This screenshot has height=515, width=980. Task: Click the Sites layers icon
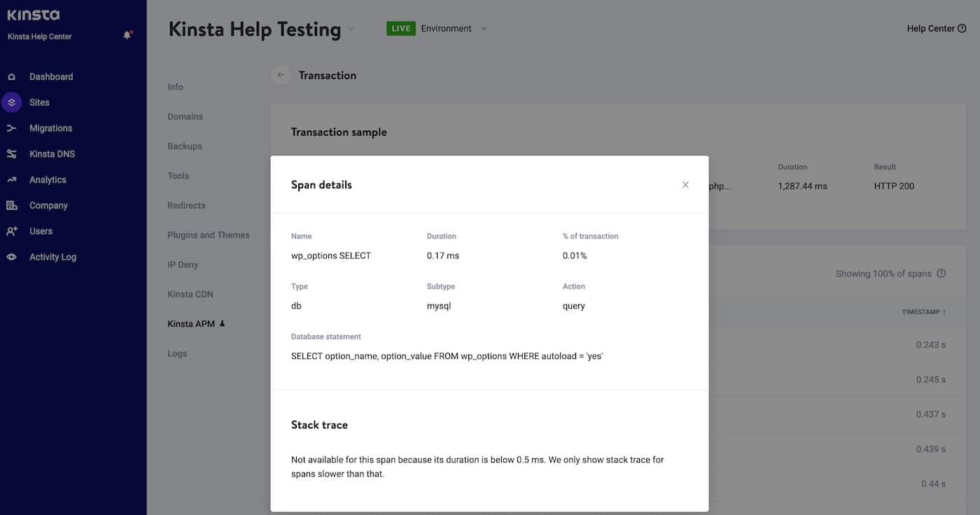11,102
